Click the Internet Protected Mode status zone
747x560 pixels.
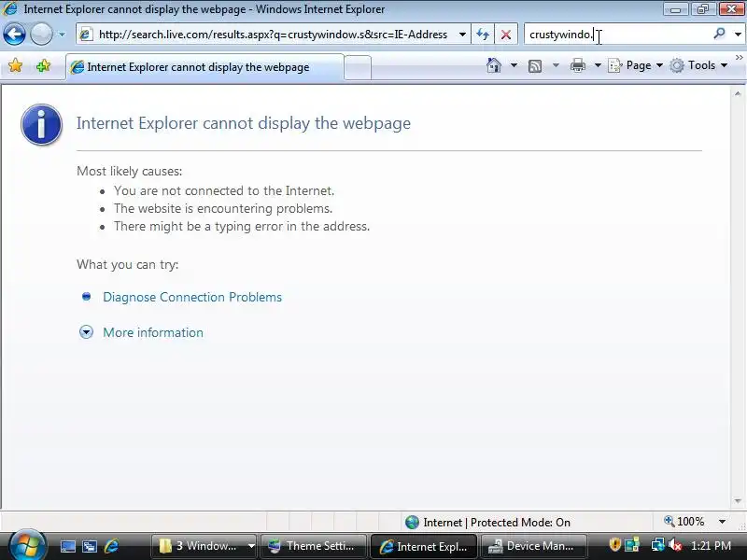(487, 523)
